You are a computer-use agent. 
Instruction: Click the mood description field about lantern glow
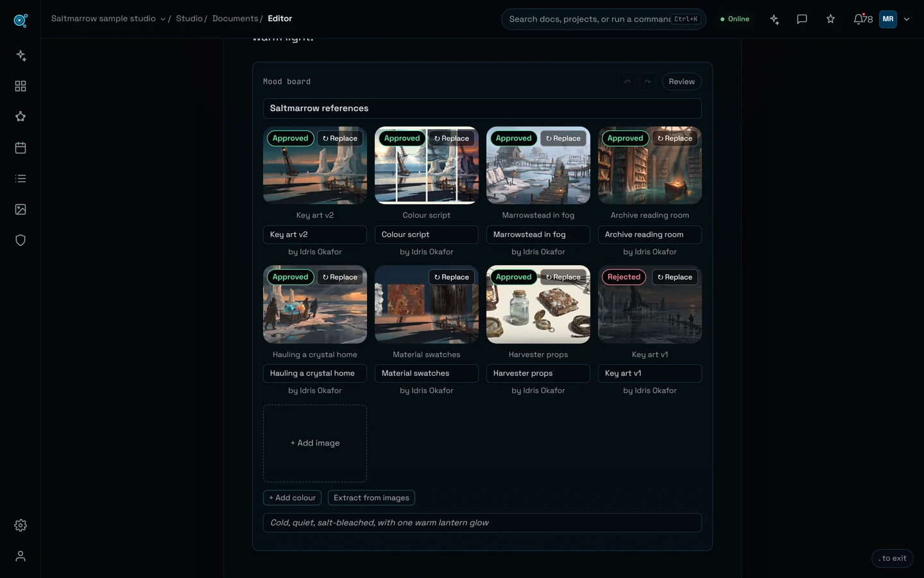[x=483, y=523]
